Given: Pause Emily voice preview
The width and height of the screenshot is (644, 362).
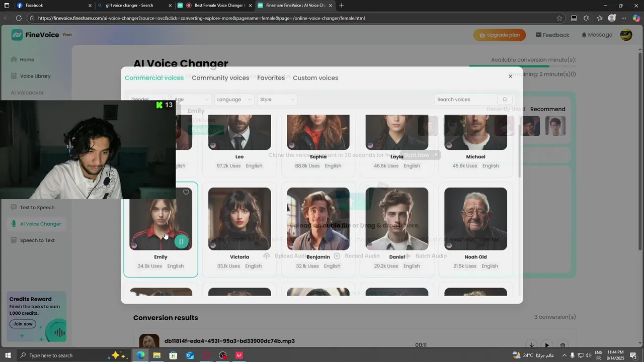Looking at the screenshot, I should click(182, 241).
